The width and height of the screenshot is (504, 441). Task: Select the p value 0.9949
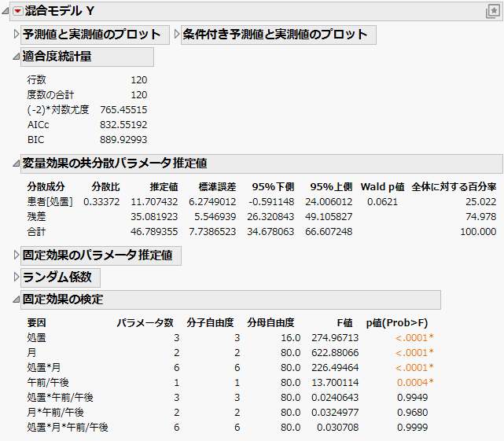coord(412,398)
